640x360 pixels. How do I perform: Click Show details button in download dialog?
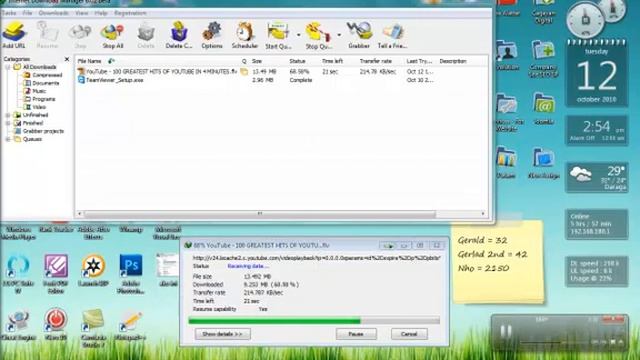[x=222, y=334]
